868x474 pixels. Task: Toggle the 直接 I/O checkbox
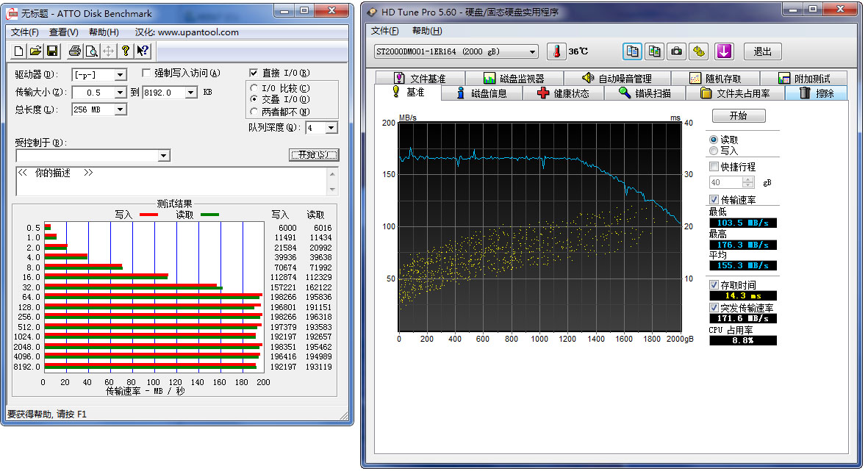(254, 73)
